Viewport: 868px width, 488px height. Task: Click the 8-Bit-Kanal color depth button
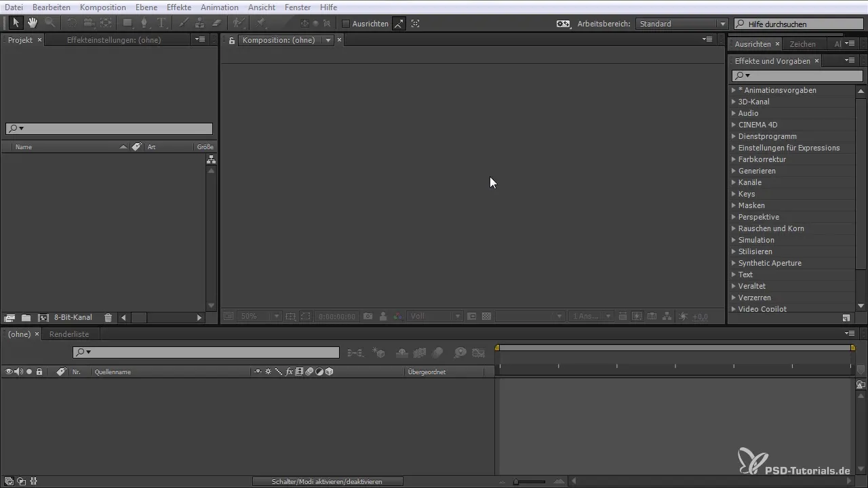pos(73,317)
